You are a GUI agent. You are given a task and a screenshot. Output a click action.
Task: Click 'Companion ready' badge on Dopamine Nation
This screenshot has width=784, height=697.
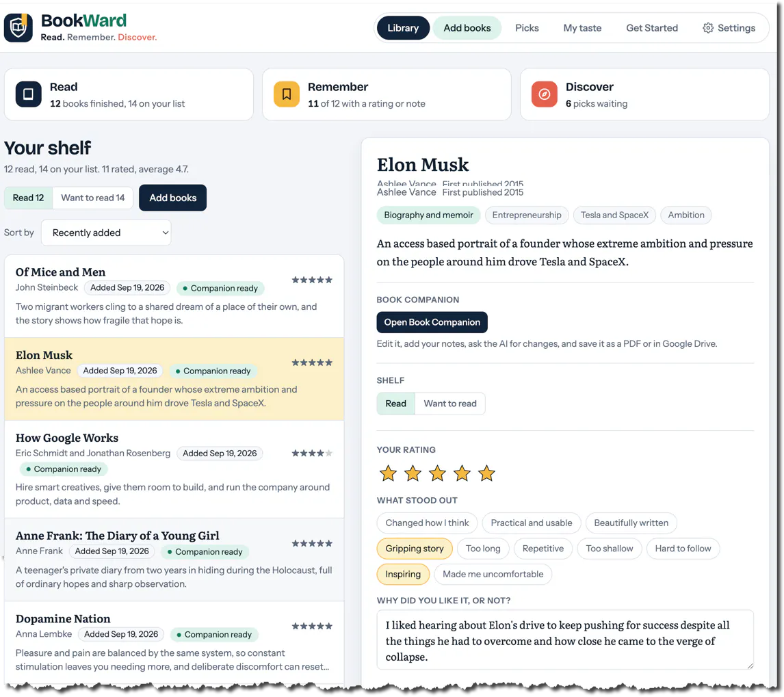(x=214, y=635)
